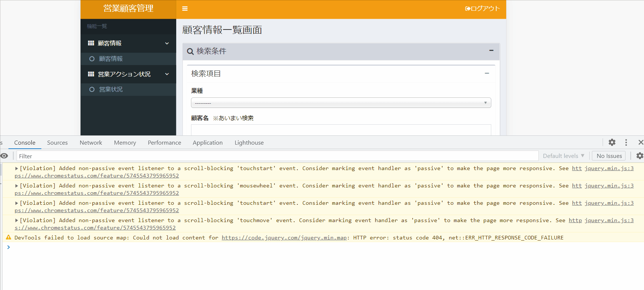Click the warning triangle icon on source map message

pyautogui.click(x=8, y=237)
